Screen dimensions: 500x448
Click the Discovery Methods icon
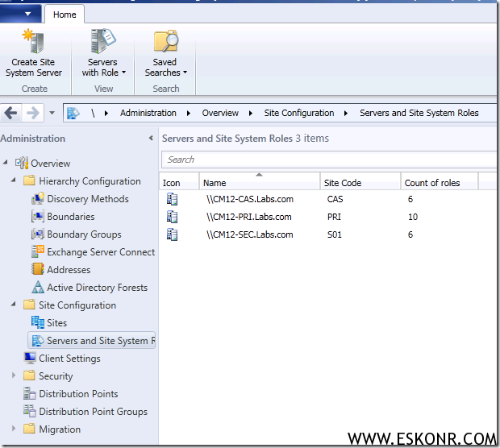(x=38, y=198)
